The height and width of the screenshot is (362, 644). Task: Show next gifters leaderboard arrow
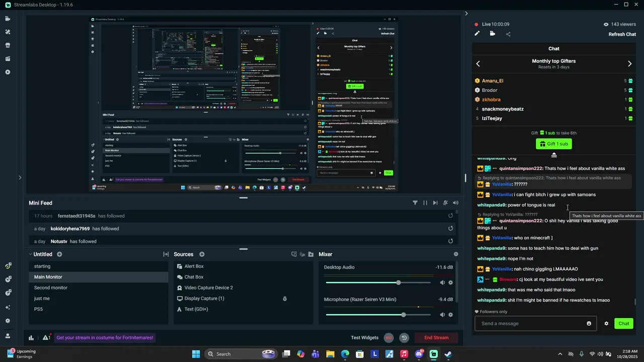629,64
